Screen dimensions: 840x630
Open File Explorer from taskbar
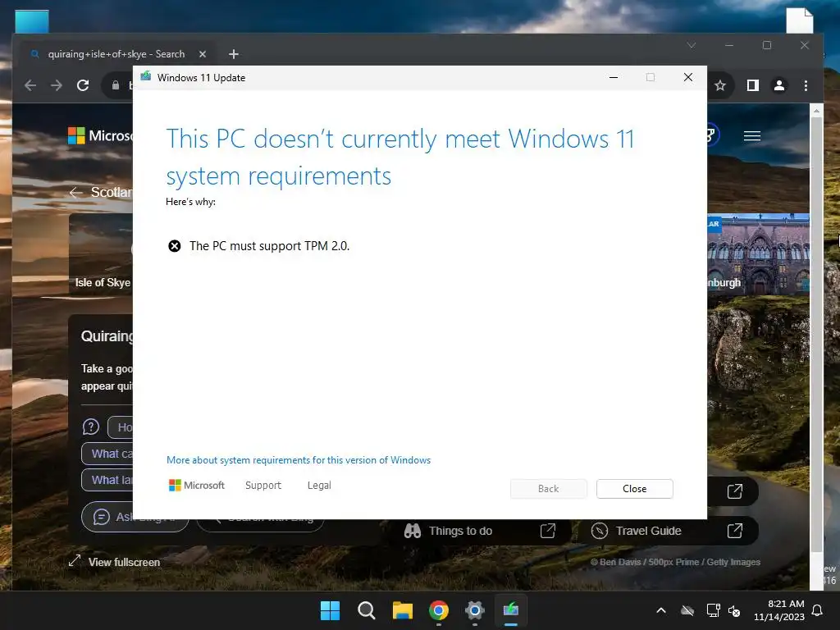pyautogui.click(x=402, y=610)
